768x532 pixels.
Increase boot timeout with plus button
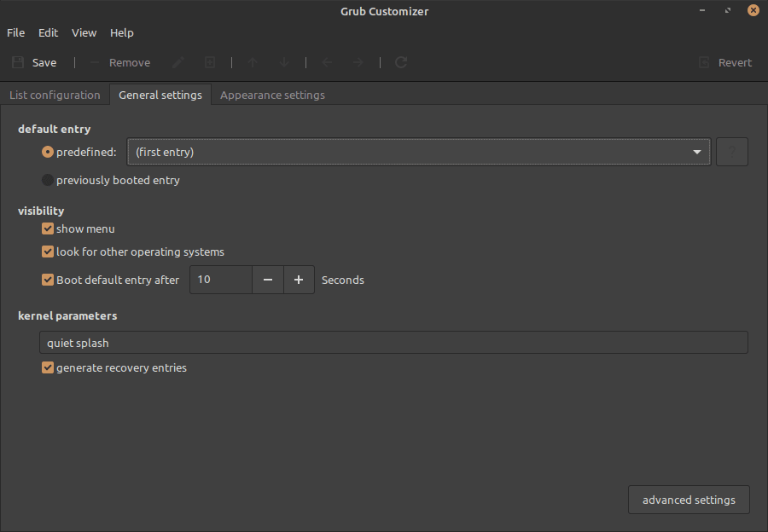point(299,280)
